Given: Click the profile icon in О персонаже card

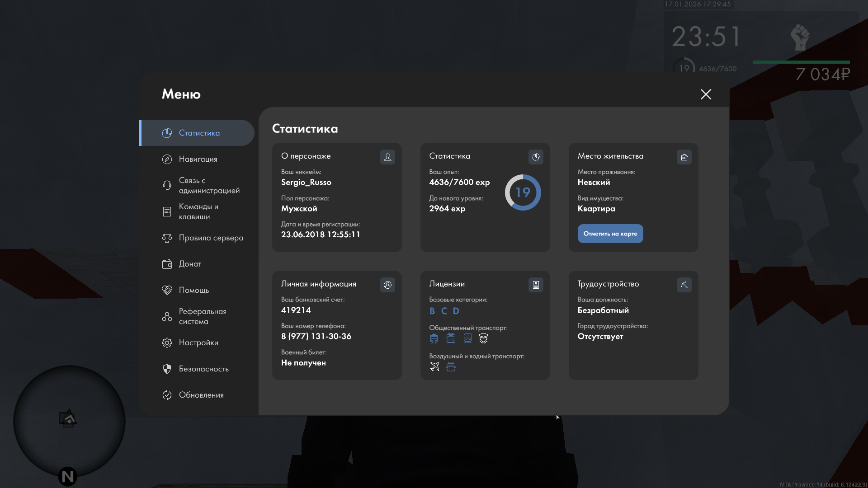Looking at the screenshot, I should (387, 157).
